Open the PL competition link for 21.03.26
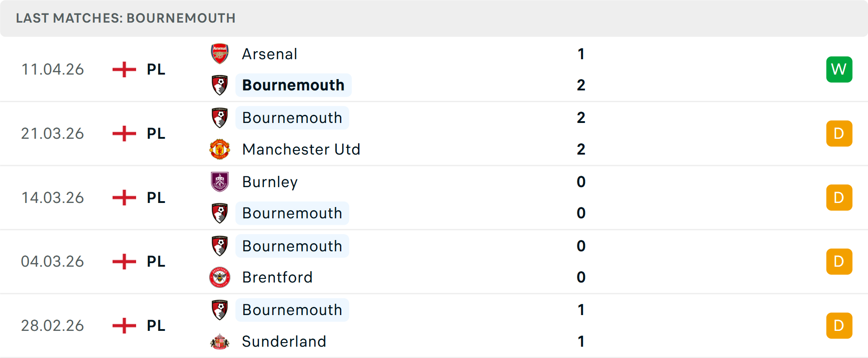 pyautogui.click(x=155, y=133)
